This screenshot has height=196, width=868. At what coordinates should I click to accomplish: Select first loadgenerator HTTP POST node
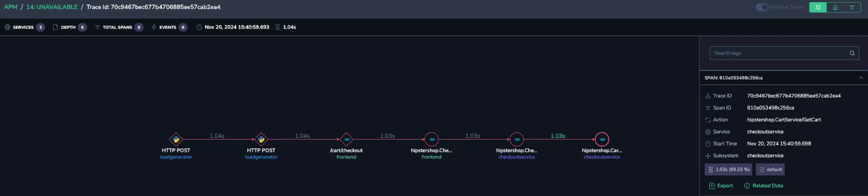(x=176, y=139)
